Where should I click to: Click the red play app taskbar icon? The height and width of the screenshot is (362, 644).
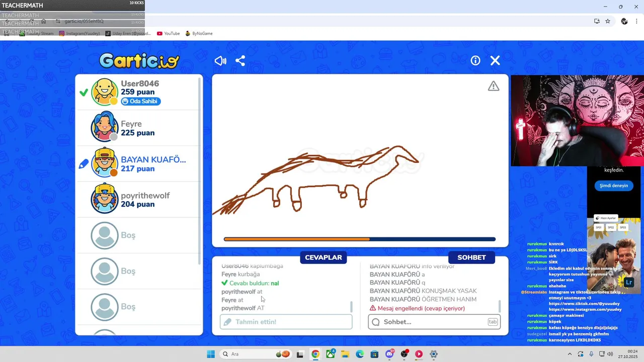[419, 354]
